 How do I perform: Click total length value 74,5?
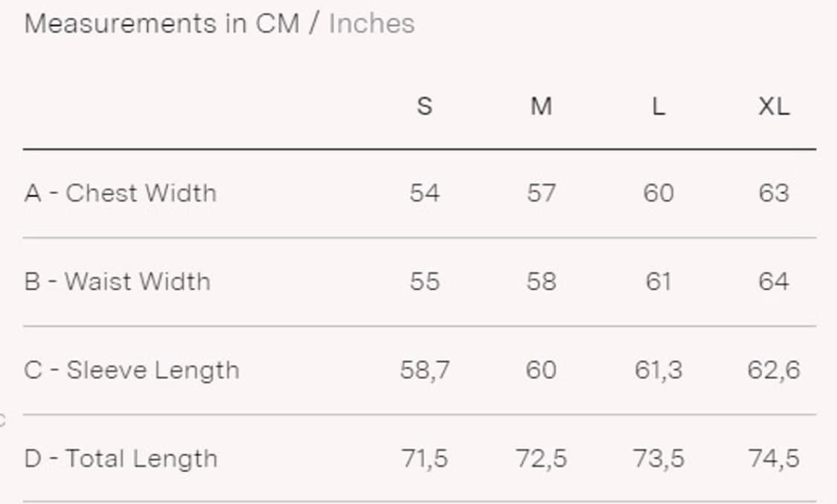(x=774, y=459)
